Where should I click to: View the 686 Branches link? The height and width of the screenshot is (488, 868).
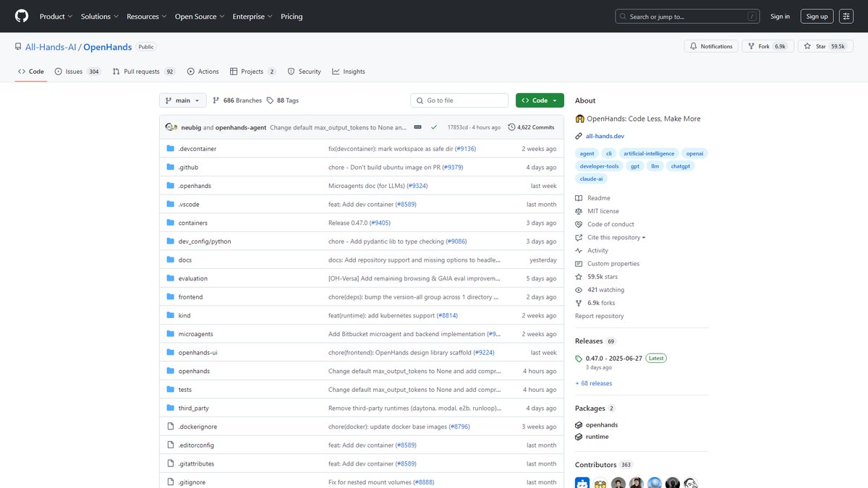tap(237, 100)
